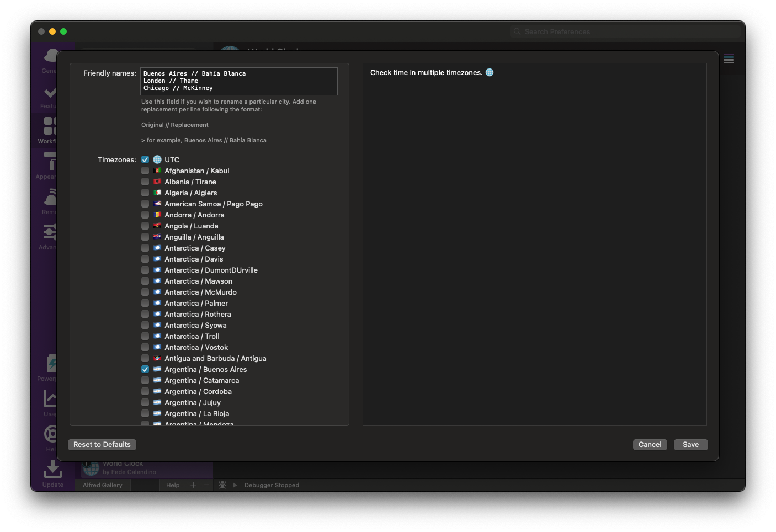776x532 pixels.
Task: Click the Save button
Action: click(x=690, y=444)
